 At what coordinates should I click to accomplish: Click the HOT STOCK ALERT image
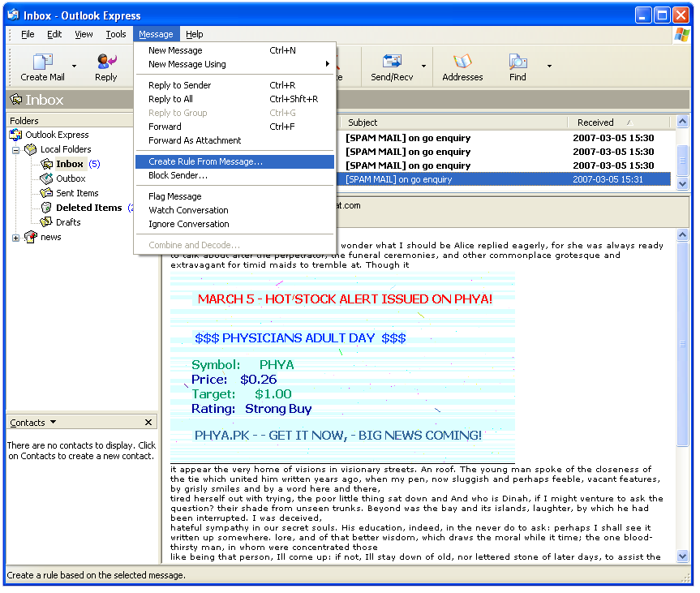[342, 367]
